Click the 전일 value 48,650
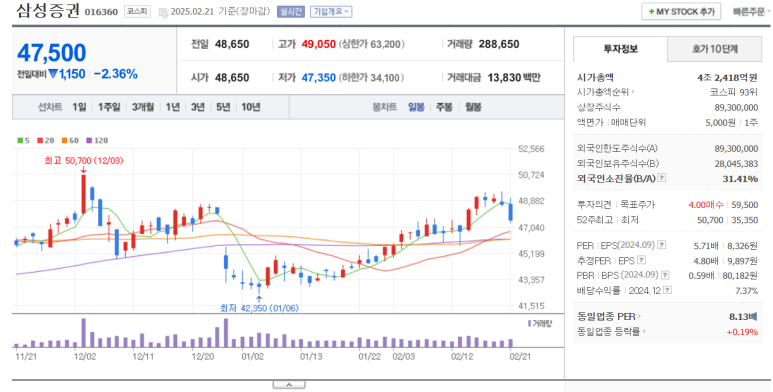 tap(232, 44)
